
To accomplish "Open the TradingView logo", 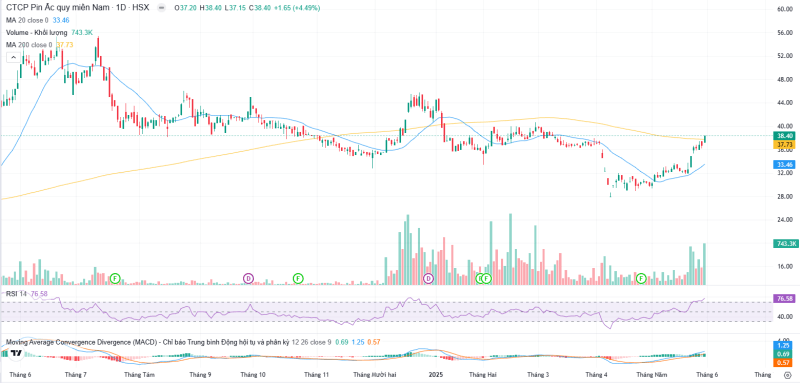I will pyautogui.click(x=16, y=353).
